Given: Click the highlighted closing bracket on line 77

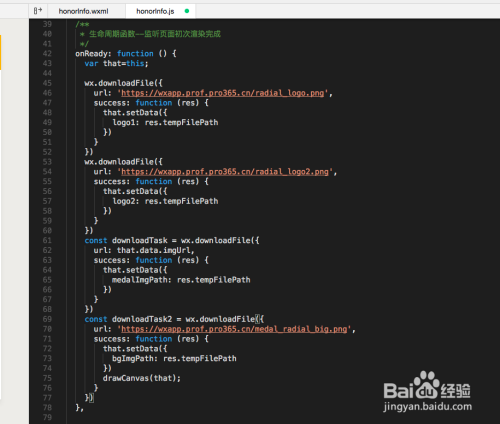Looking at the screenshot, I should 91,398.
